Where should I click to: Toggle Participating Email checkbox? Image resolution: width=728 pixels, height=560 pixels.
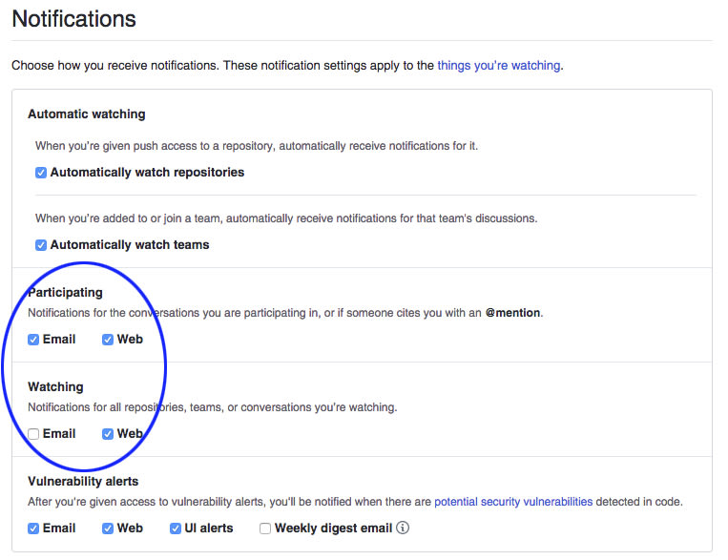[33, 340]
